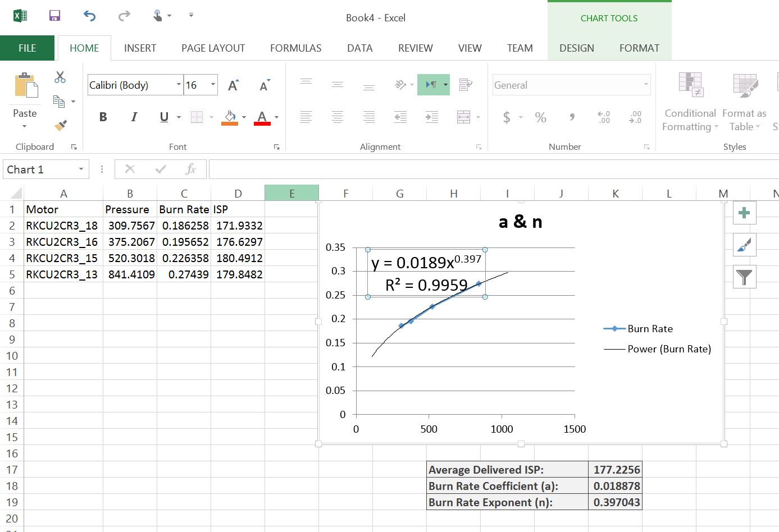Viewport: 779px width, 532px height.
Task: Select the Chart Elements plus icon
Action: tap(744, 212)
